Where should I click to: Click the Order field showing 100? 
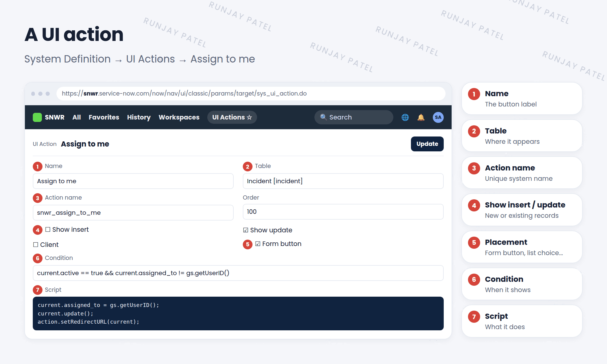[x=343, y=212]
